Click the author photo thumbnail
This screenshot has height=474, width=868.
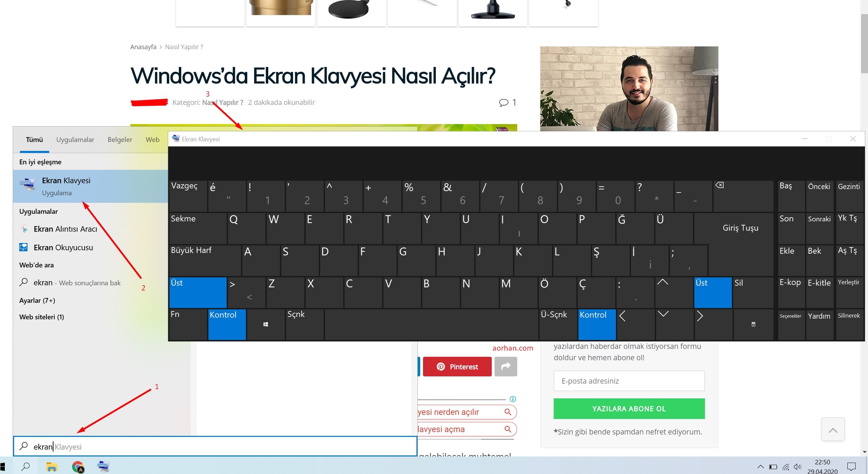(629, 89)
